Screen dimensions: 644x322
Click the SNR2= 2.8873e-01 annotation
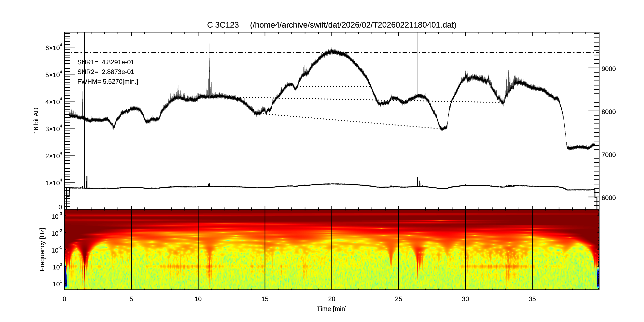pos(105,72)
